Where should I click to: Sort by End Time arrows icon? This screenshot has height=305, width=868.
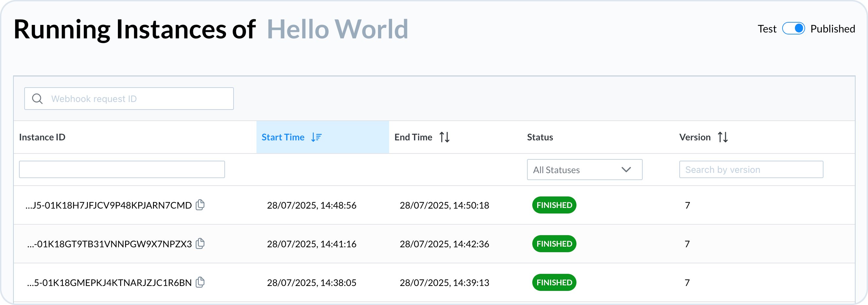point(444,137)
